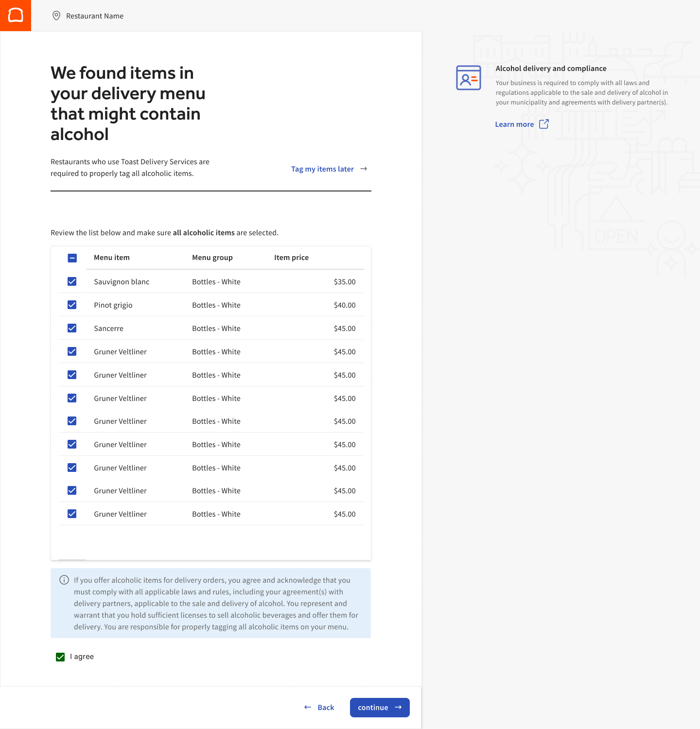Click the Restaurant Name label
700x729 pixels.
[95, 16]
